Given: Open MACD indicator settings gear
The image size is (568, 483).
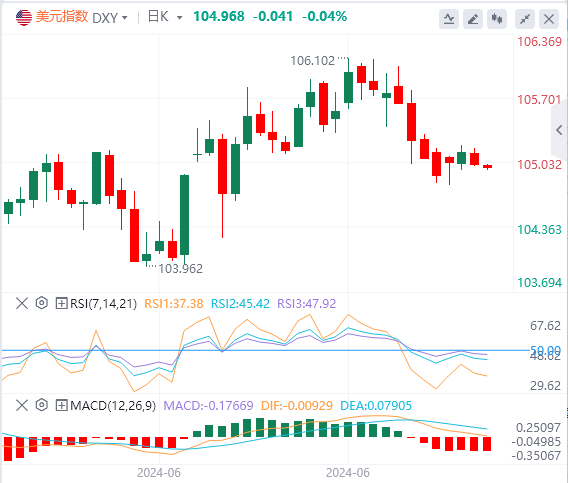Looking at the screenshot, I should point(42,405).
